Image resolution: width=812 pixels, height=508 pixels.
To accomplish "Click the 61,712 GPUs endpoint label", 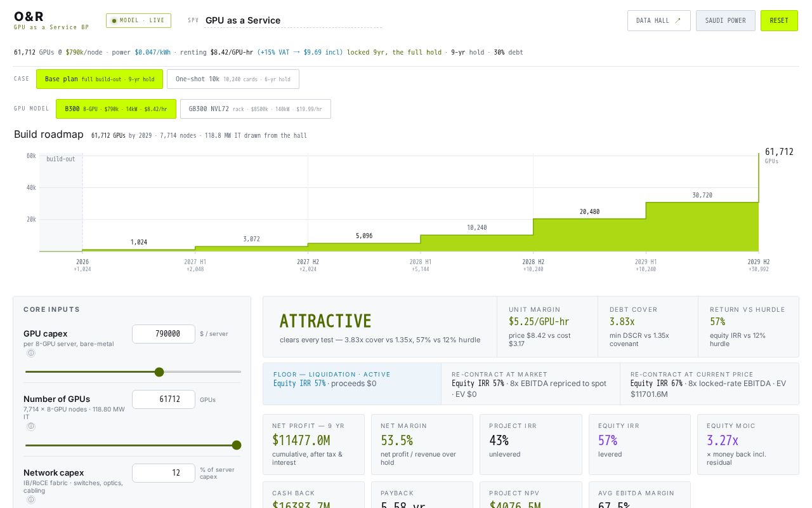I will point(779,152).
